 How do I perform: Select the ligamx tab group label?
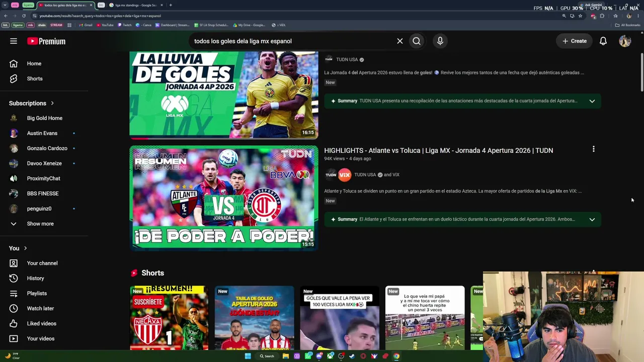click(x=28, y=5)
